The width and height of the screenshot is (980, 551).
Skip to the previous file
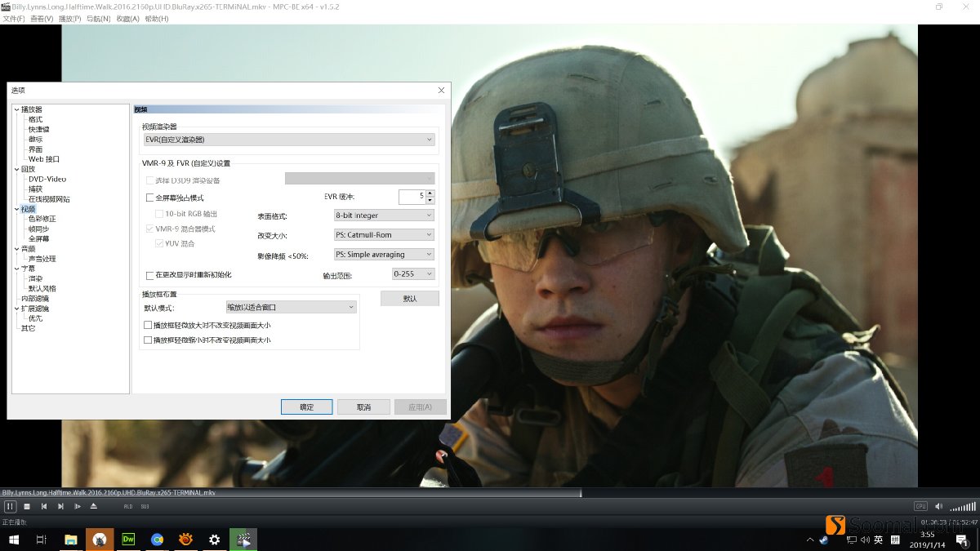[x=43, y=506]
